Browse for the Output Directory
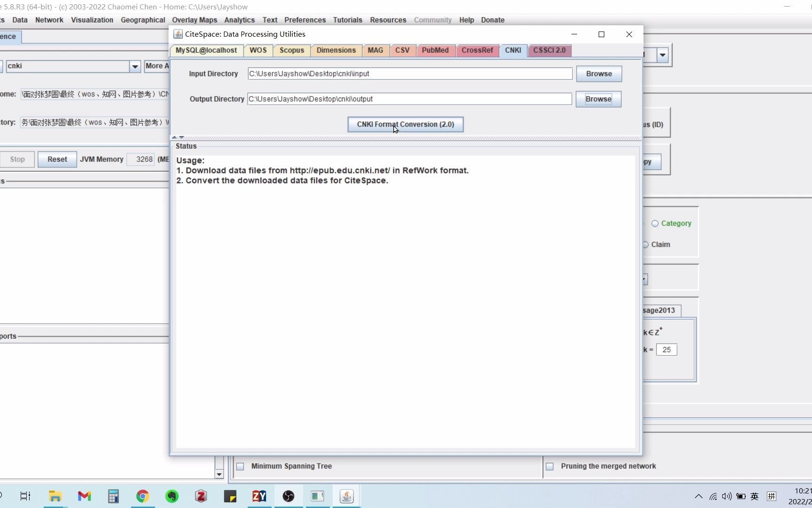The height and width of the screenshot is (508, 812). [x=599, y=99]
